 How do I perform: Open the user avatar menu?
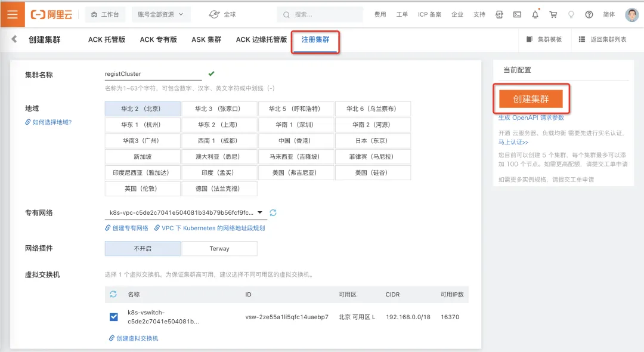(631, 15)
